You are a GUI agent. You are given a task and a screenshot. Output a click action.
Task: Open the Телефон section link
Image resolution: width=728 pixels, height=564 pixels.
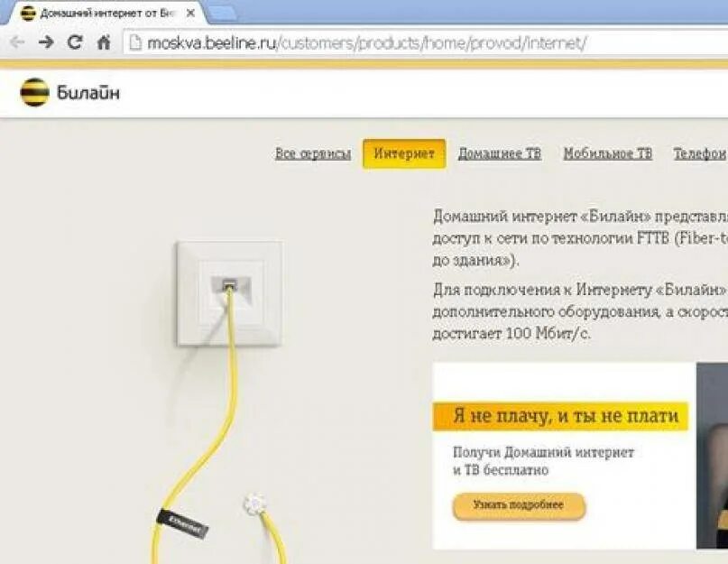click(700, 153)
